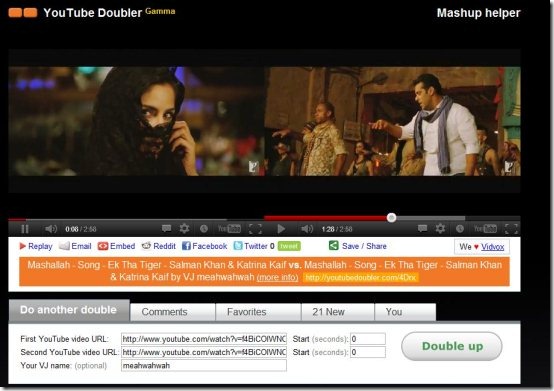Focus the Second YouTube video URL field
554x391 pixels.
204,352
